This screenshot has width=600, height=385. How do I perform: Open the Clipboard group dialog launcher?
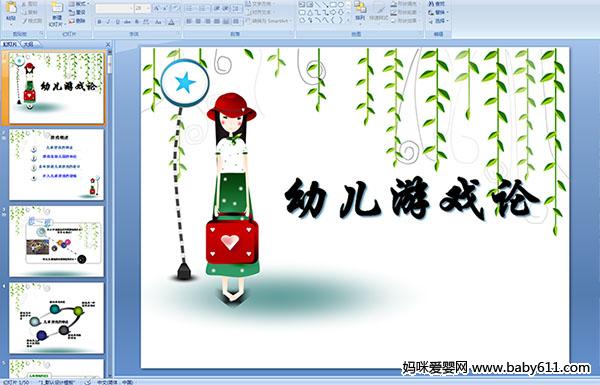click(x=41, y=34)
